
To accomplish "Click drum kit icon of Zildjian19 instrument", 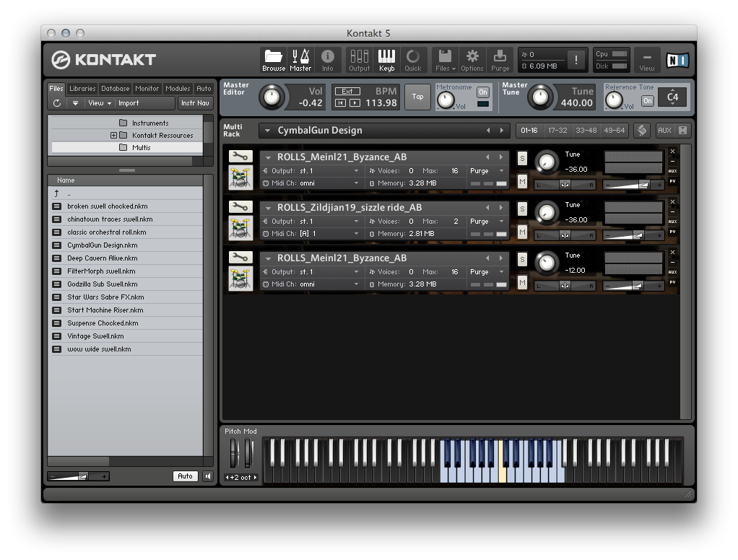I will 240,229.
